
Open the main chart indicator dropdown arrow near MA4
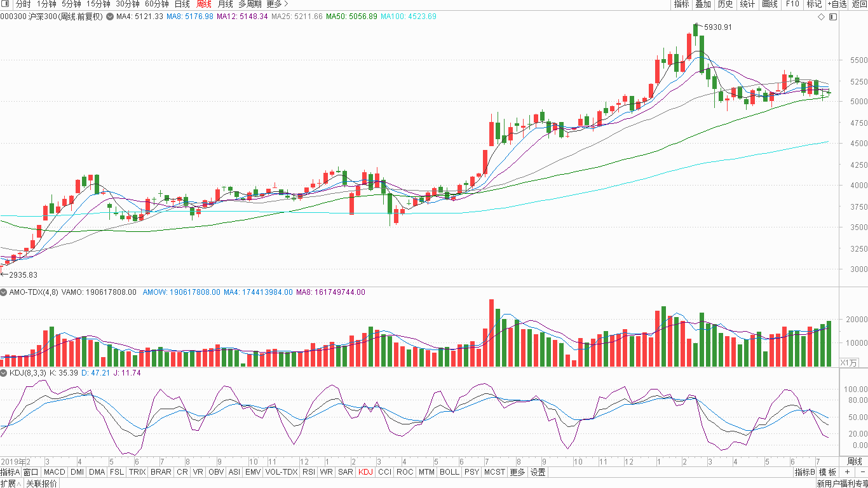pos(110,17)
